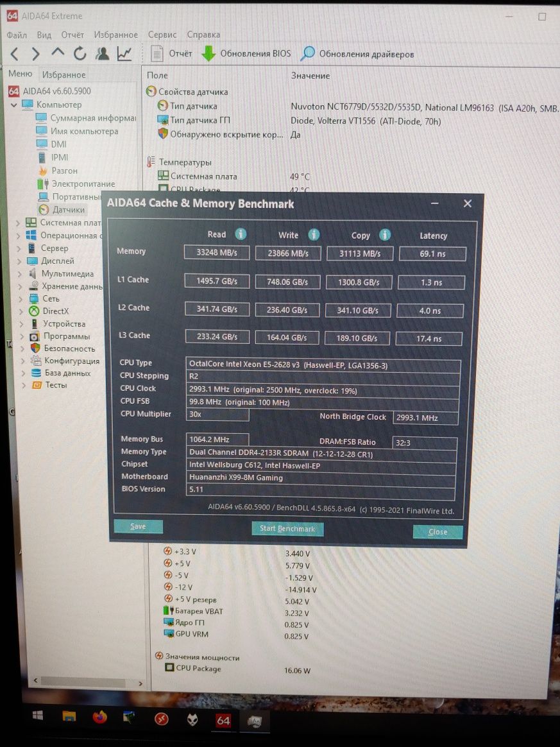Click Обновления BIOS green arrow button

click(246, 53)
